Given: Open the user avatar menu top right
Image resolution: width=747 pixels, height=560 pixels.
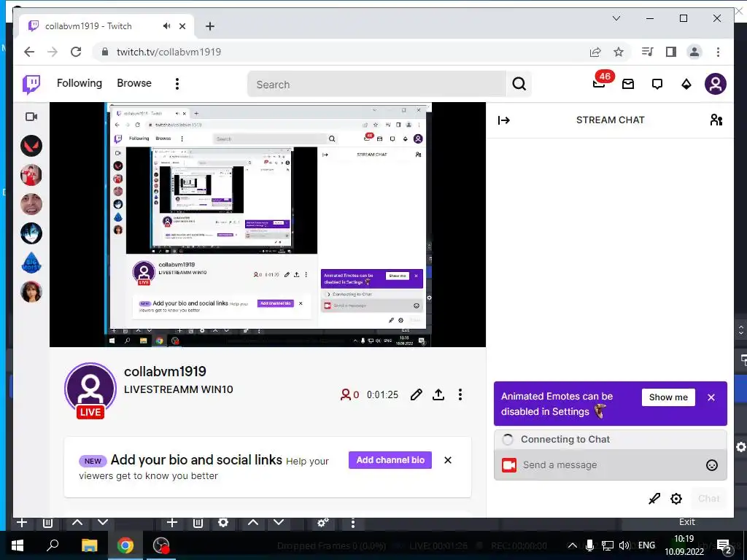Looking at the screenshot, I should point(715,85).
